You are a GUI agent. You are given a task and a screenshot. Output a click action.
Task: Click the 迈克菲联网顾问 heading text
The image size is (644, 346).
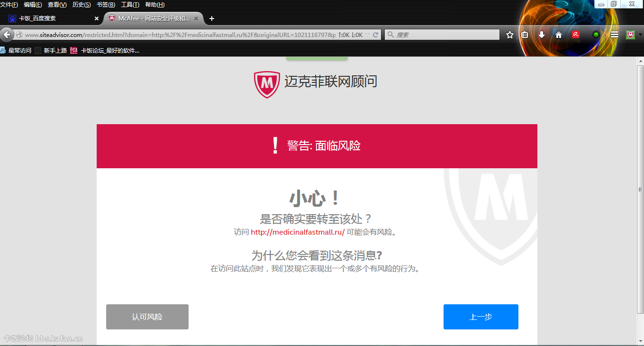point(331,82)
